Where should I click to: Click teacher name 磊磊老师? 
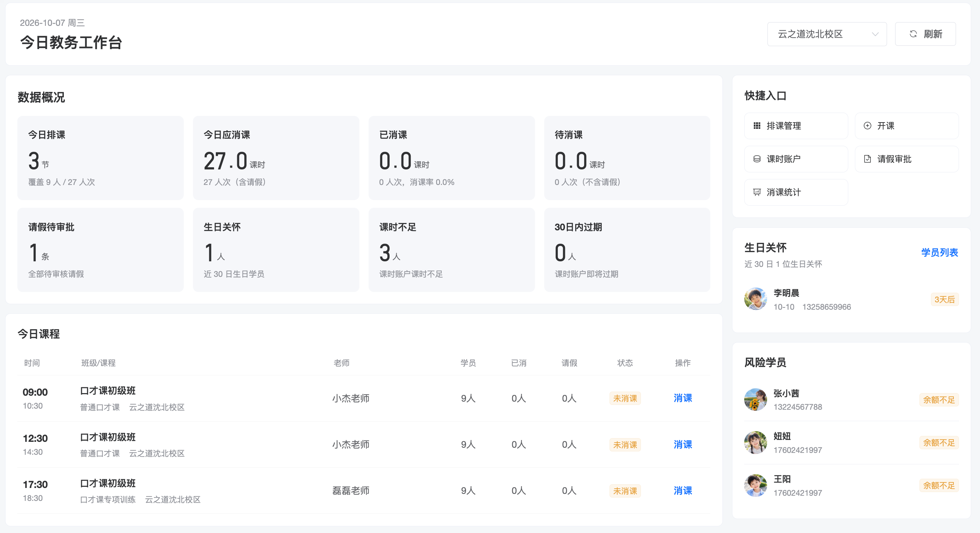pyautogui.click(x=351, y=491)
